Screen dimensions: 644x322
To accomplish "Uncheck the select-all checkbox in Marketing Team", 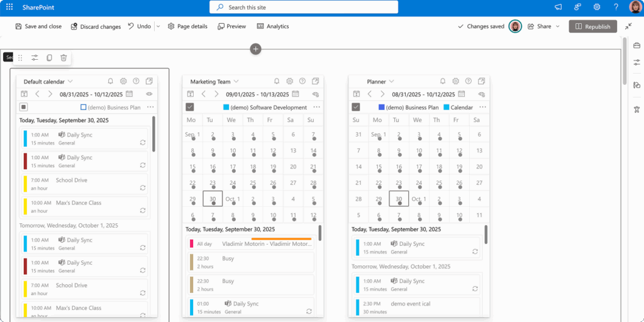I will [x=190, y=107].
